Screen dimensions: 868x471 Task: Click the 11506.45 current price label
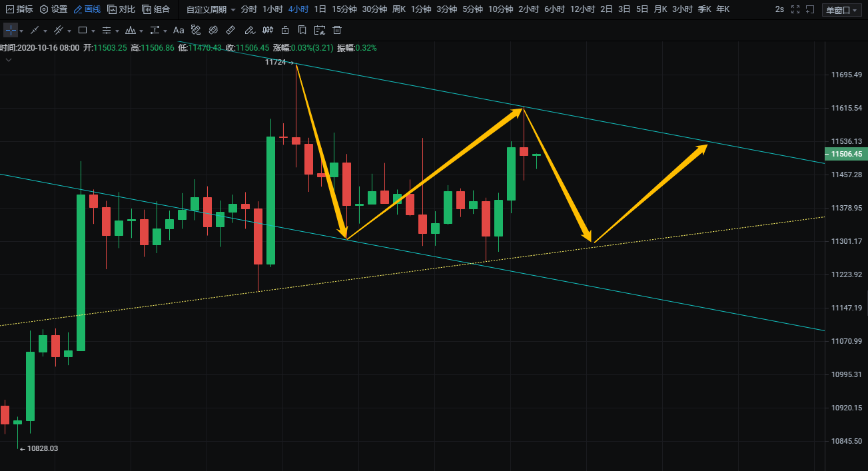(846, 154)
